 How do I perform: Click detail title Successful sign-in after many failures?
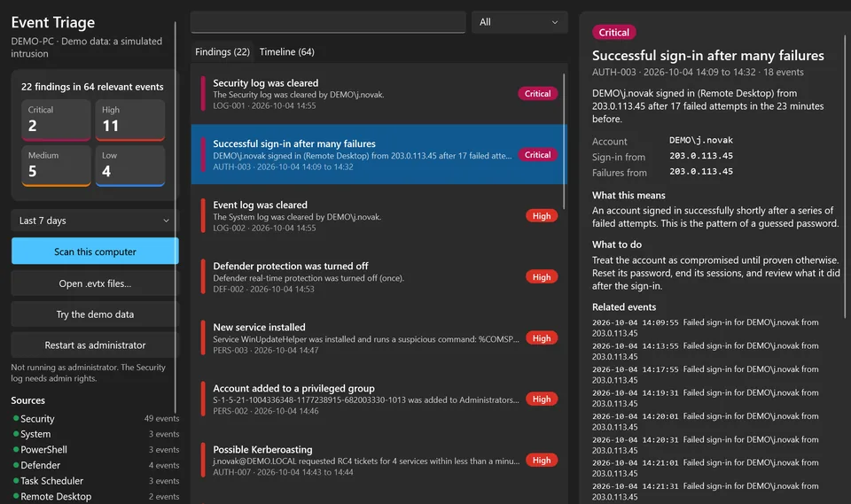pyautogui.click(x=707, y=55)
